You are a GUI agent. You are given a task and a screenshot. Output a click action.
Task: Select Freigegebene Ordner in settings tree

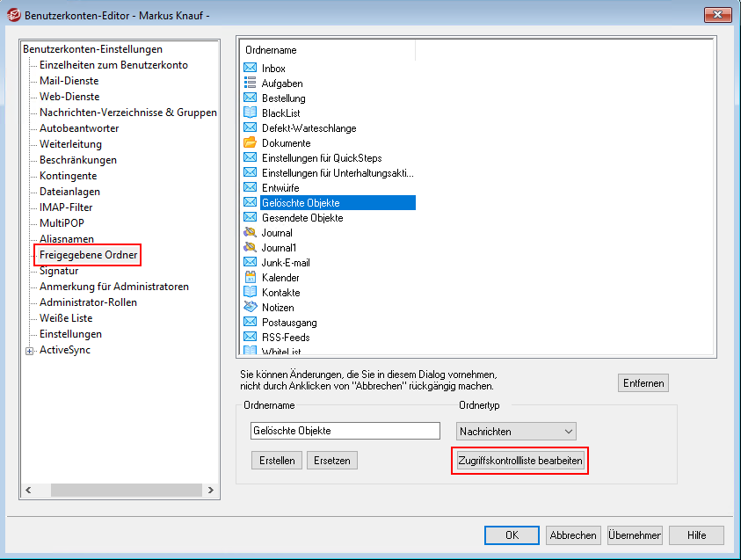[x=88, y=255]
